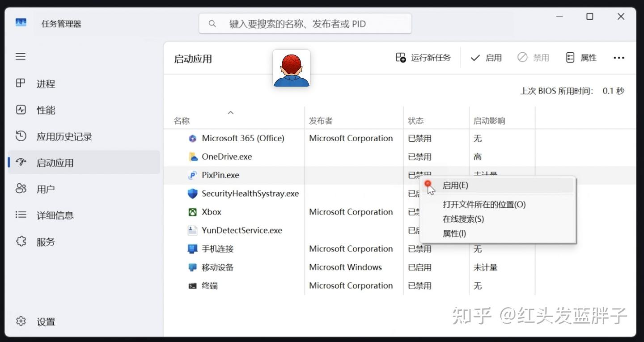
Task: Open the Users (用户) sidebar icon
Action: pyautogui.click(x=21, y=189)
